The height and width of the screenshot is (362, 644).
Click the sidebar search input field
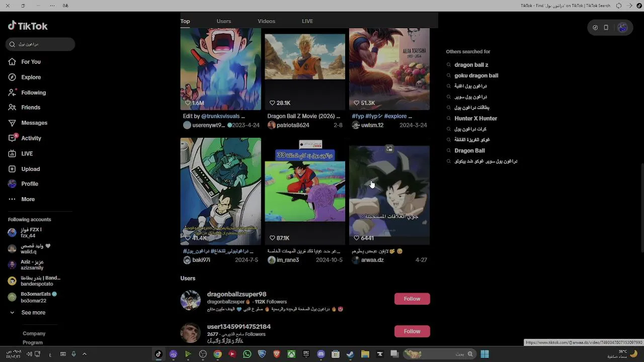click(41, 44)
